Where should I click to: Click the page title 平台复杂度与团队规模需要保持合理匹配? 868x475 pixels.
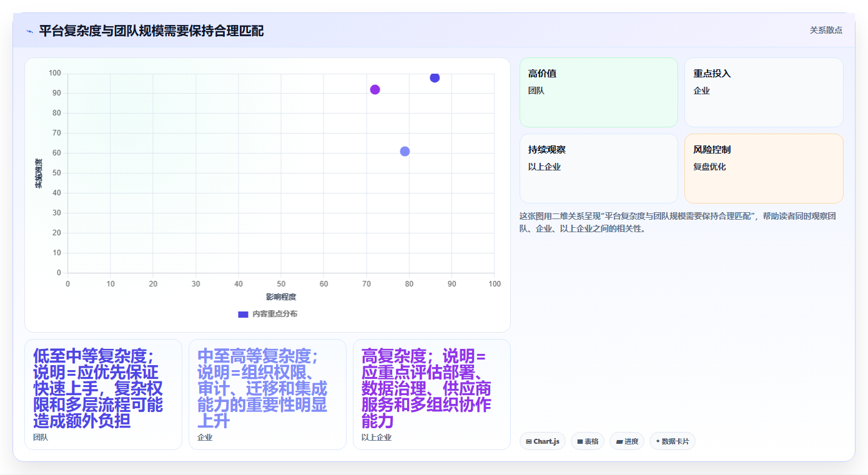click(151, 31)
